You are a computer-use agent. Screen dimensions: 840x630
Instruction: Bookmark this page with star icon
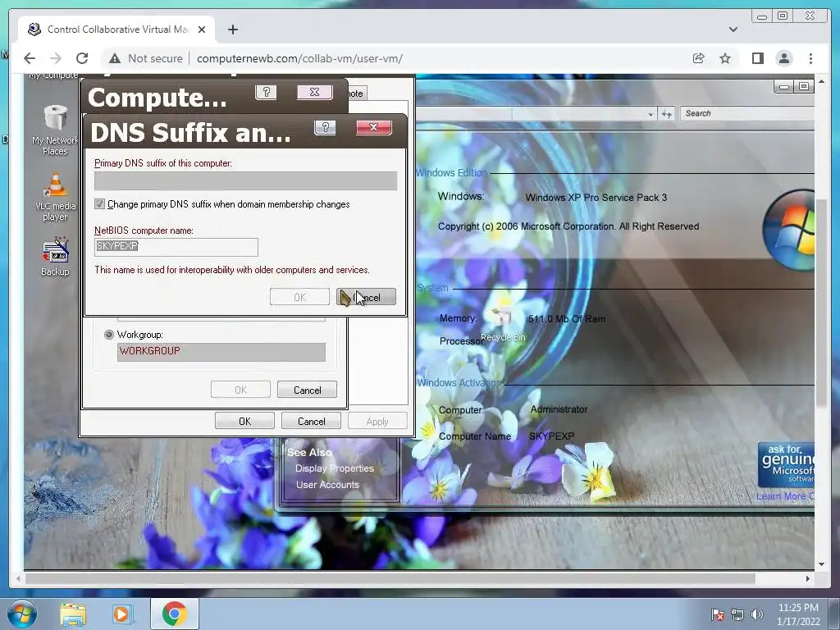(x=725, y=58)
